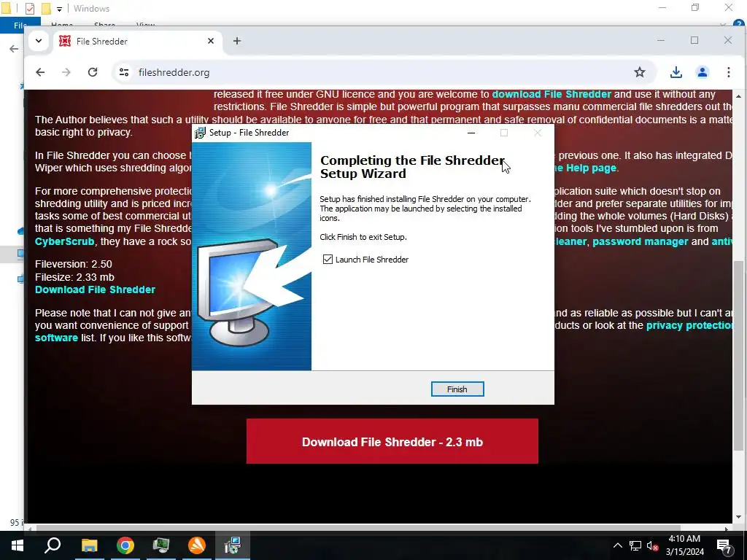The image size is (747, 560).
Task: Click the muted volume tray icon
Action: point(653,545)
